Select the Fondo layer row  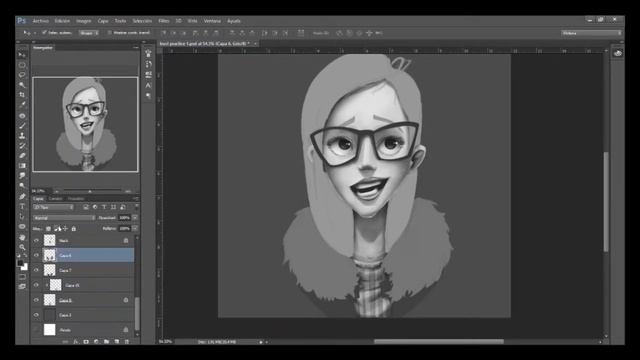point(83,330)
